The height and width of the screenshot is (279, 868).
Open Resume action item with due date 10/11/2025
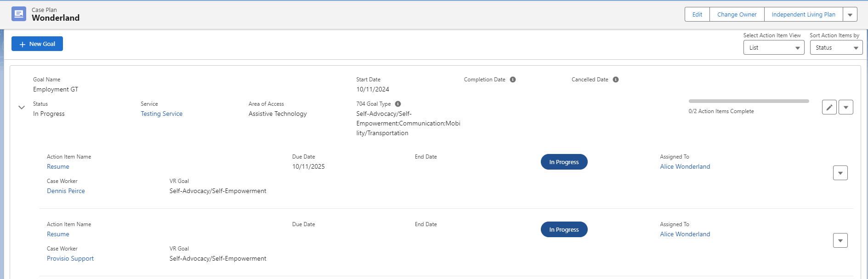pos(58,166)
